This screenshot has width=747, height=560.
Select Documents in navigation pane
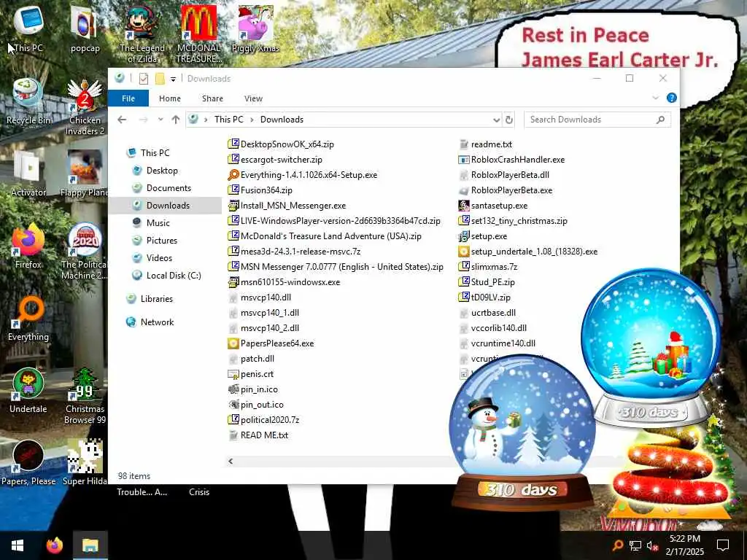click(x=169, y=188)
